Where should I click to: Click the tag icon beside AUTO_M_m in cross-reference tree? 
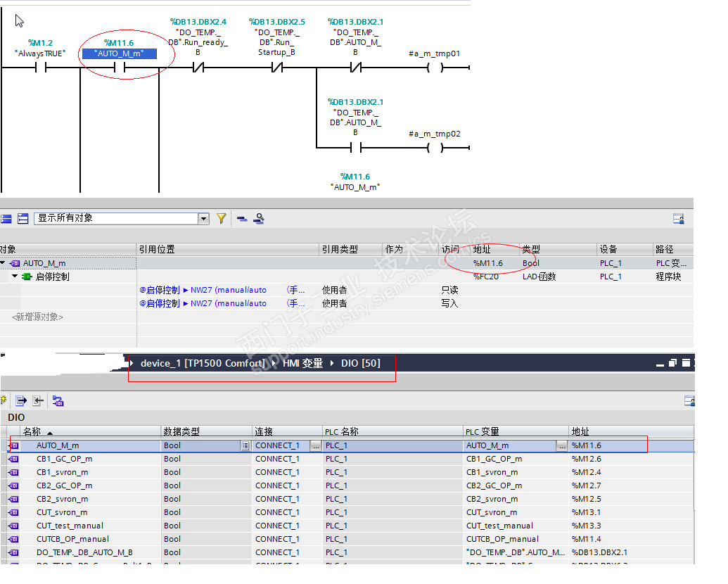[x=15, y=263]
